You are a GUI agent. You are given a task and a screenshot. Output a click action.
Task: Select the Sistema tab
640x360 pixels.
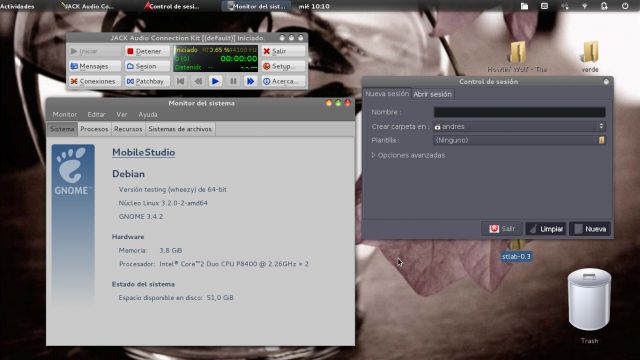pyautogui.click(x=62, y=129)
